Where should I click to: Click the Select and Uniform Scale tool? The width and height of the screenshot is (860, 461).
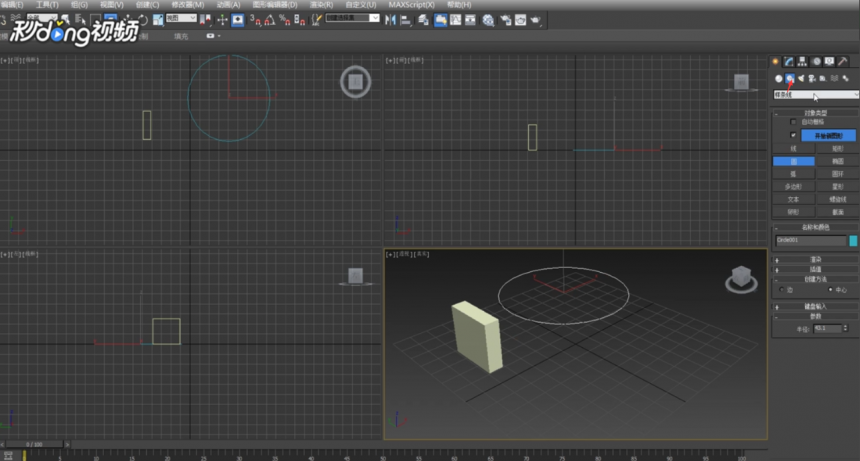158,20
